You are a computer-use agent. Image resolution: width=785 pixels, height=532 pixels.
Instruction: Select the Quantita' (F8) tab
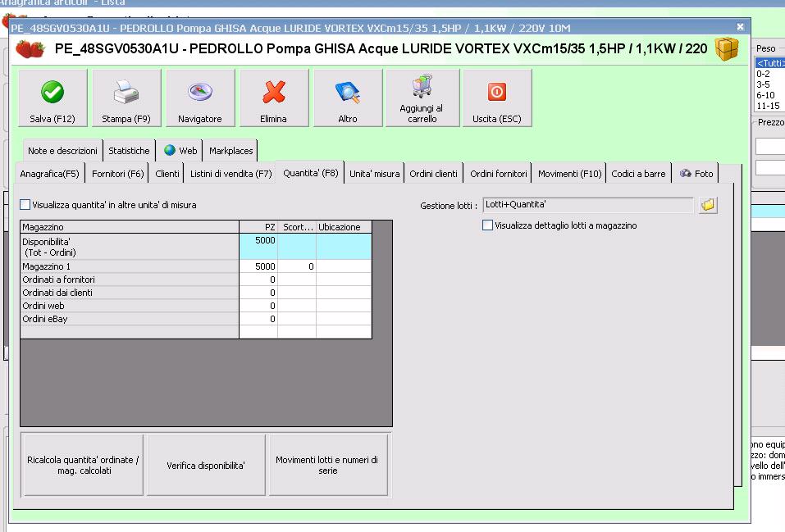(310, 173)
